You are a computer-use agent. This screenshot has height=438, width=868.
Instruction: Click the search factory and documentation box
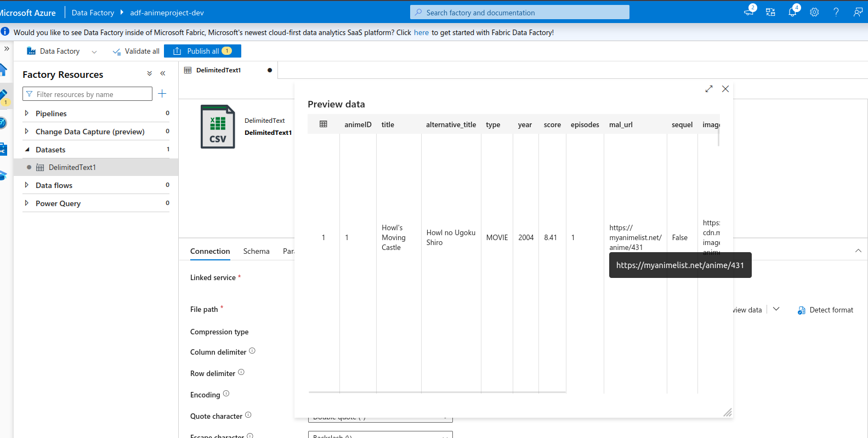tap(520, 12)
